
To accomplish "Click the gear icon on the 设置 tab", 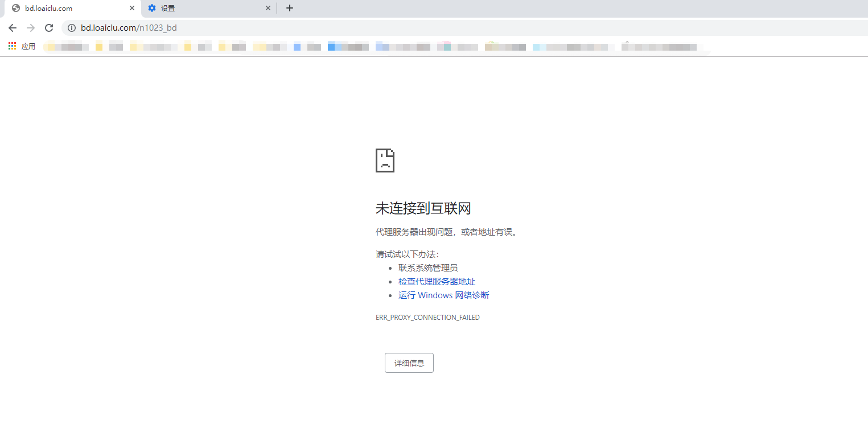I will [151, 8].
